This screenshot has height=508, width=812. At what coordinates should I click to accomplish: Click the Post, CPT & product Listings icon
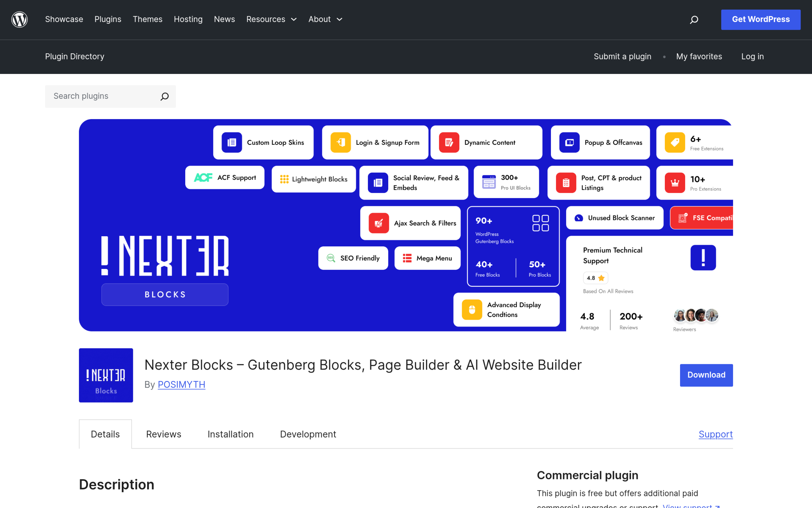click(566, 183)
